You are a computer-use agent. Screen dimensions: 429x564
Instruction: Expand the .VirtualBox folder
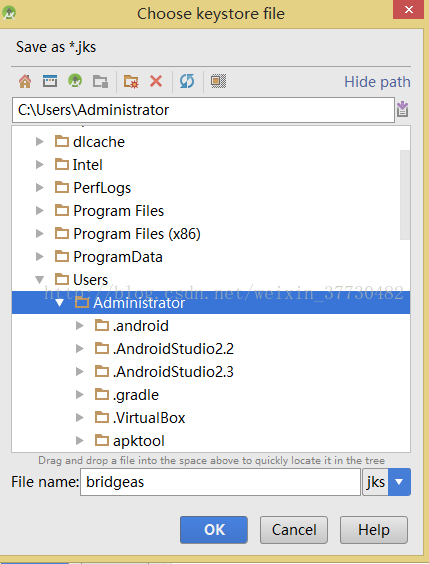79,418
